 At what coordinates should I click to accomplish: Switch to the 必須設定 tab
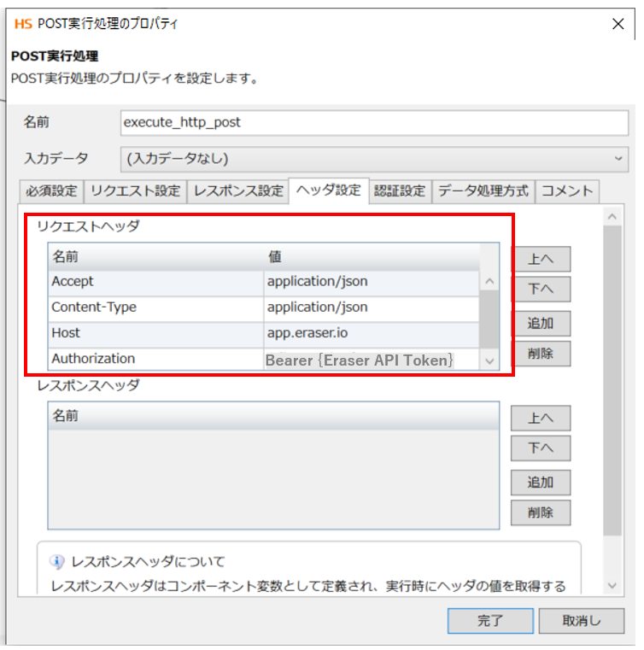click(51, 191)
